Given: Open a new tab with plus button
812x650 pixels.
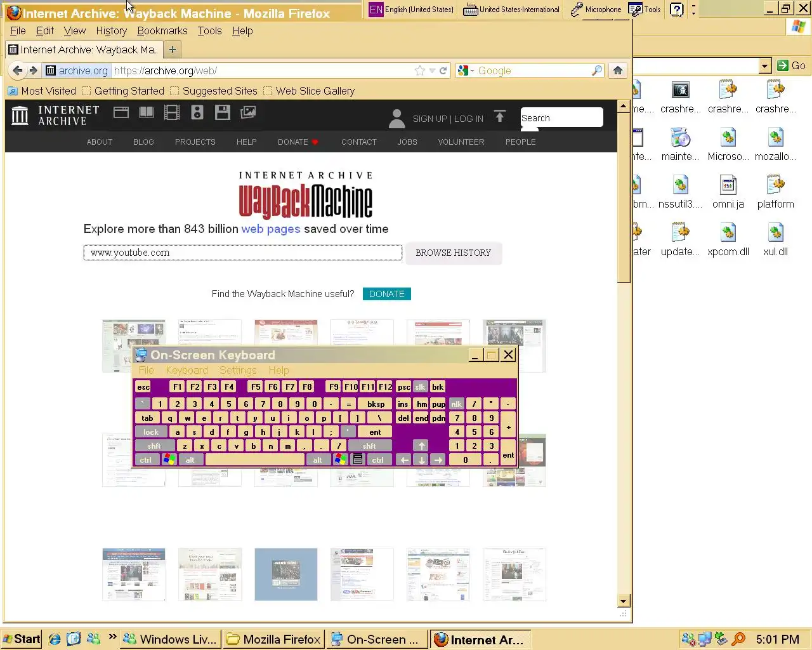Looking at the screenshot, I should 172,50.
